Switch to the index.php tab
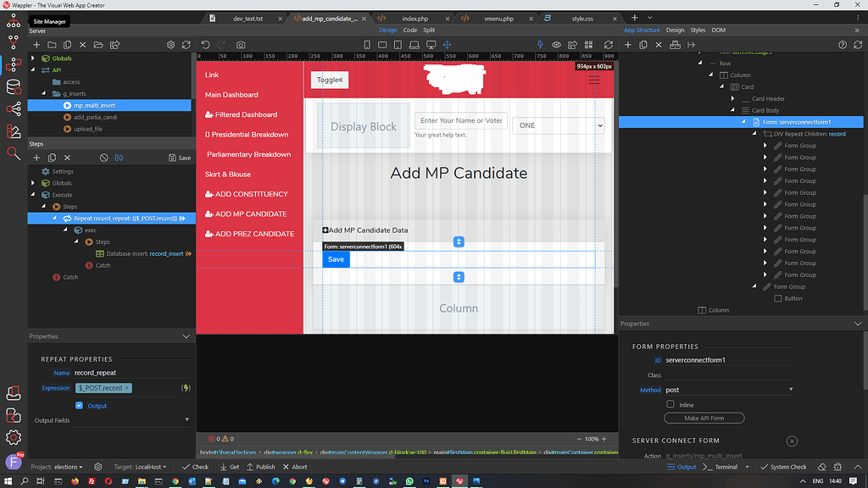The height and width of the screenshot is (488, 868). click(415, 19)
